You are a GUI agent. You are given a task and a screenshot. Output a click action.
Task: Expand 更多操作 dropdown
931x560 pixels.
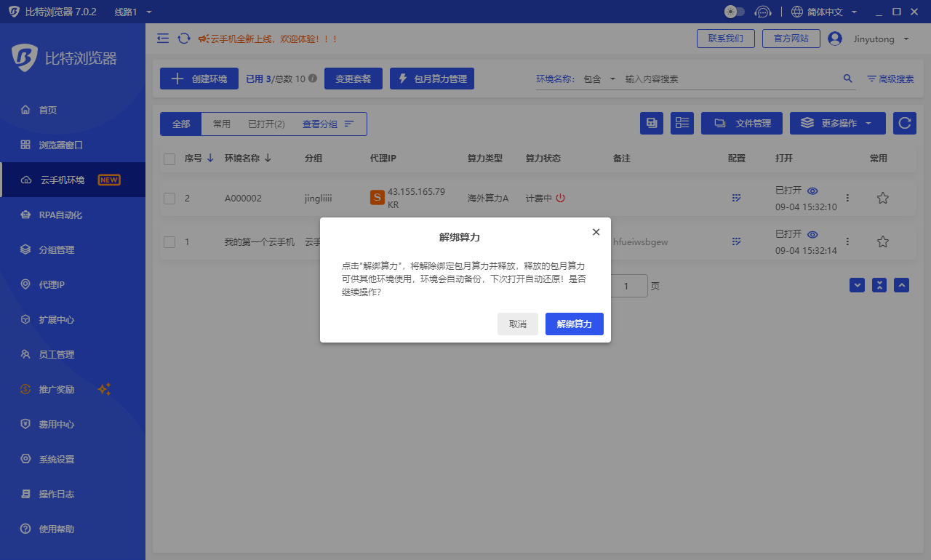pyautogui.click(x=838, y=123)
